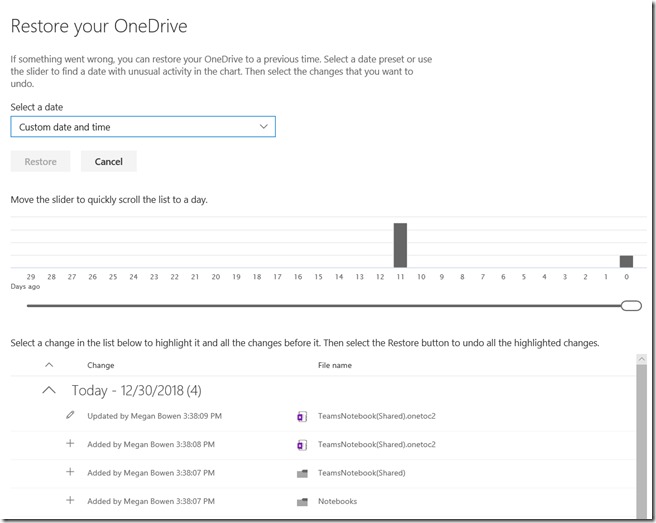Click the 'File name' column header
This screenshot has width=656, height=523.
[335, 365]
